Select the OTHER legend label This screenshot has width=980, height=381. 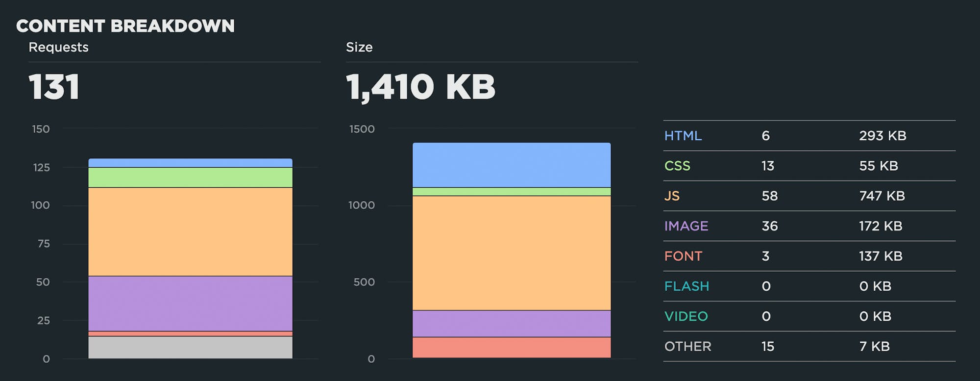click(x=687, y=346)
